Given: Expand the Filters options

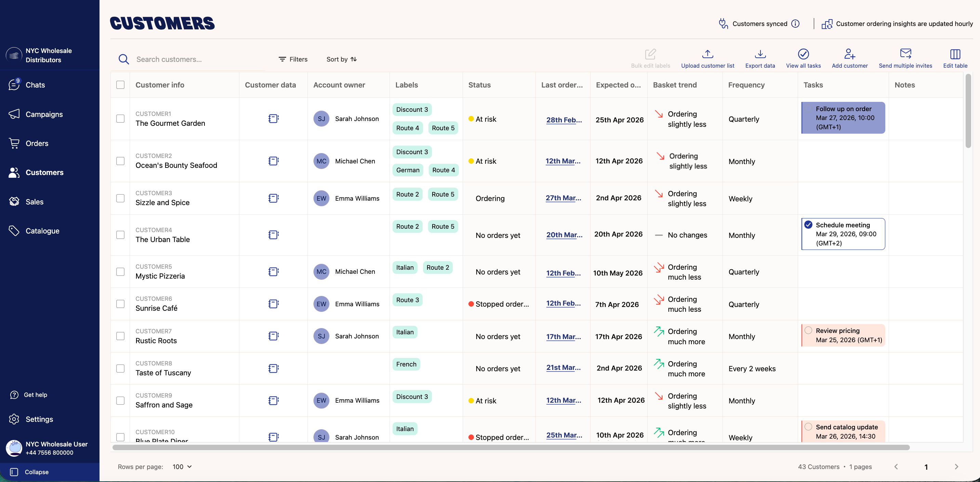Looking at the screenshot, I should pyautogui.click(x=293, y=59).
